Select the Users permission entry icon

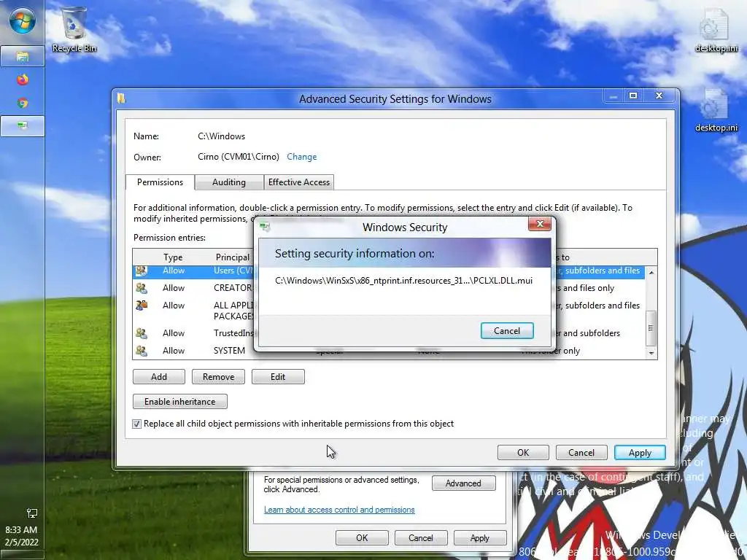(141, 271)
